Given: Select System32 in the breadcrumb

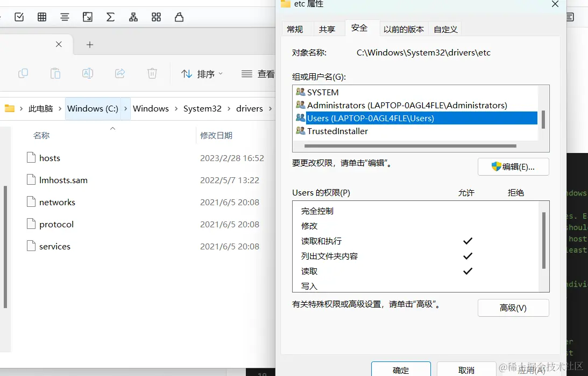Looking at the screenshot, I should coord(202,109).
